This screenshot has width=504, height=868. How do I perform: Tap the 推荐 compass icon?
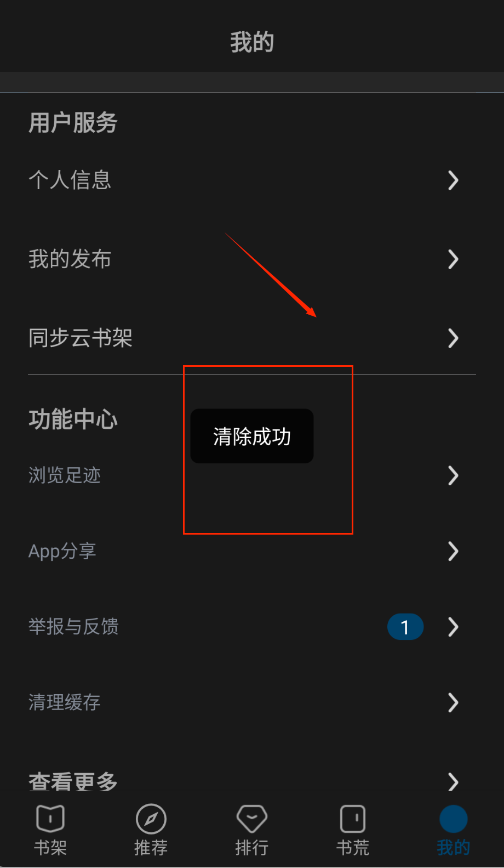click(151, 819)
